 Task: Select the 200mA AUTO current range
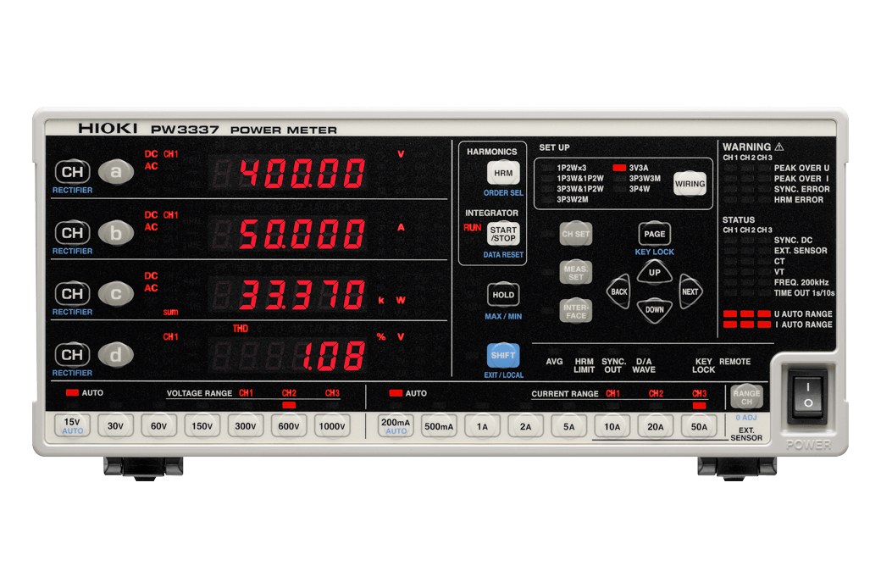(396, 427)
